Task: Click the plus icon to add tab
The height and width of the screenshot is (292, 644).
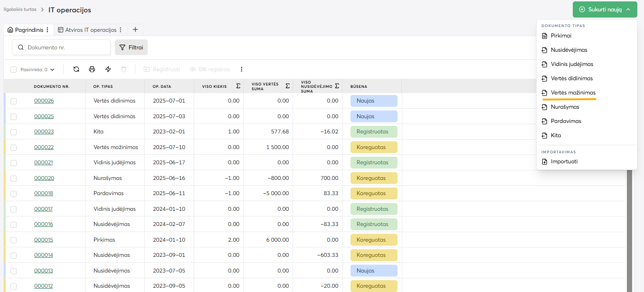Action: click(135, 29)
